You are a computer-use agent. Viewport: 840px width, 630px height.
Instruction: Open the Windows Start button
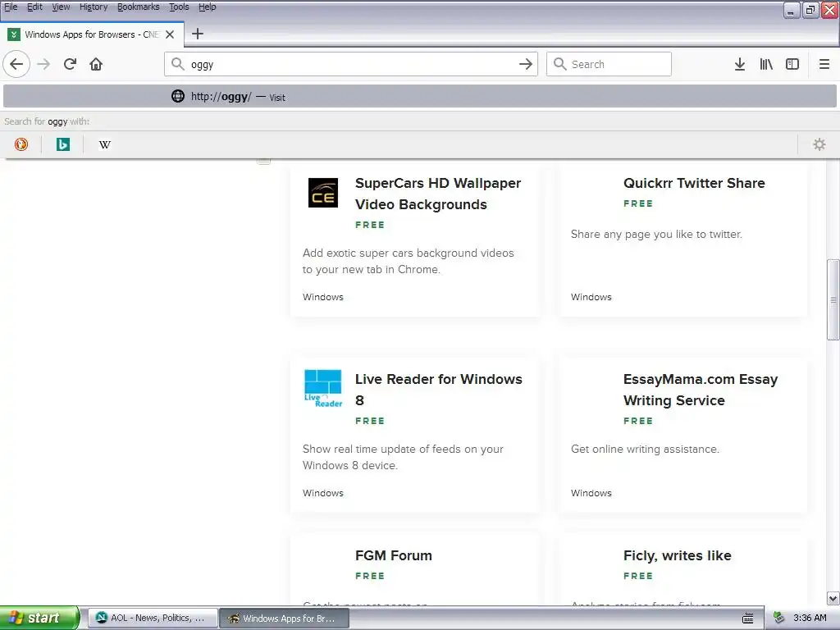pos(39,619)
